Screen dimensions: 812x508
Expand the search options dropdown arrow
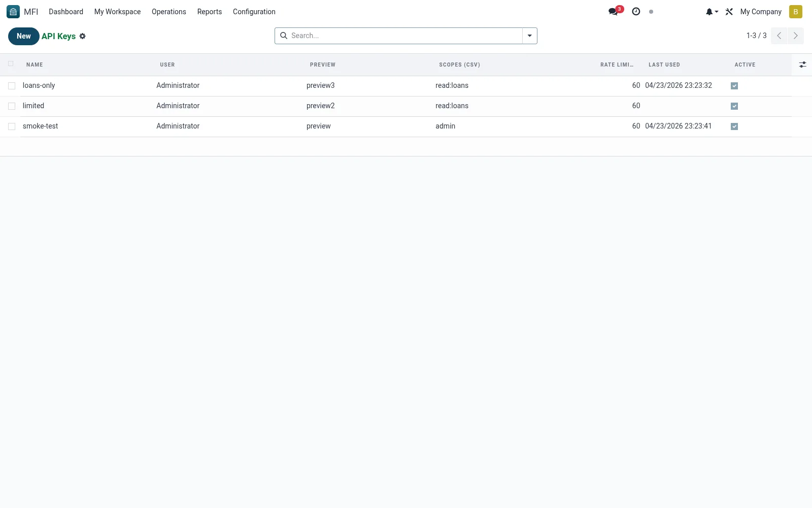(530, 36)
